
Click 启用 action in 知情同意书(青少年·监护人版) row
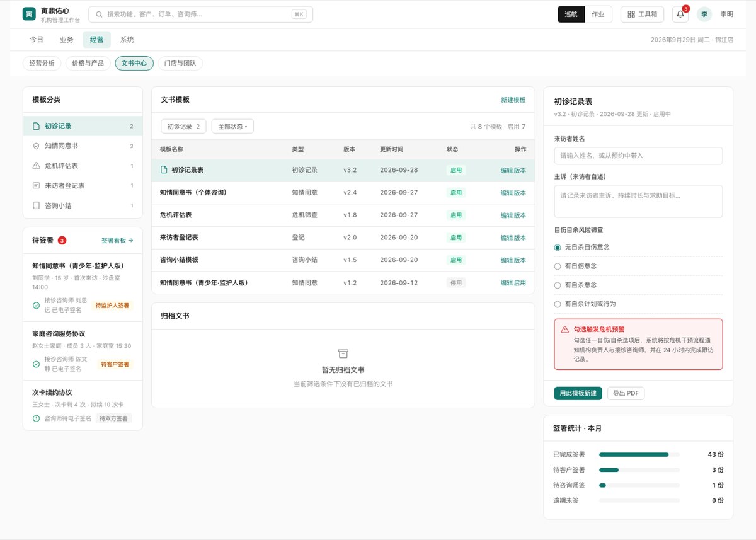coord(520,283)
